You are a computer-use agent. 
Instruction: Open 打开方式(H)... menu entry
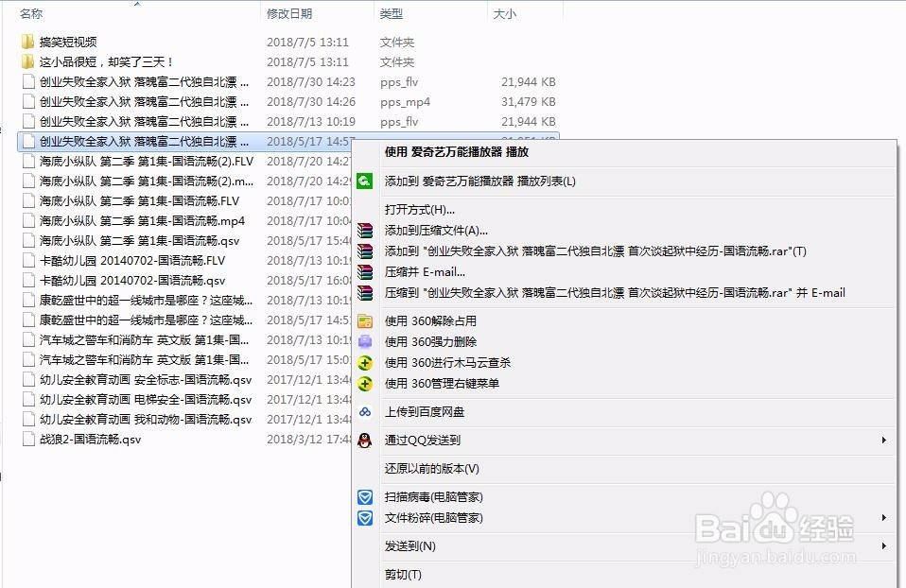click(420, 210)
